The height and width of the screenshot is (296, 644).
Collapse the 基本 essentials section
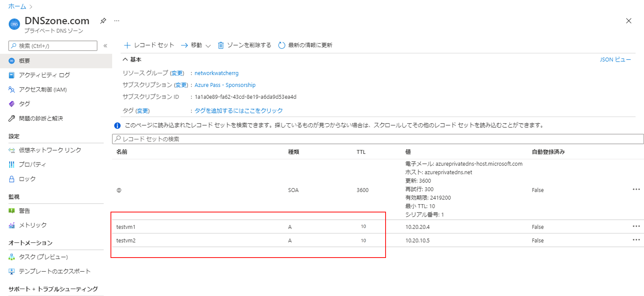[x=125, y=59]
